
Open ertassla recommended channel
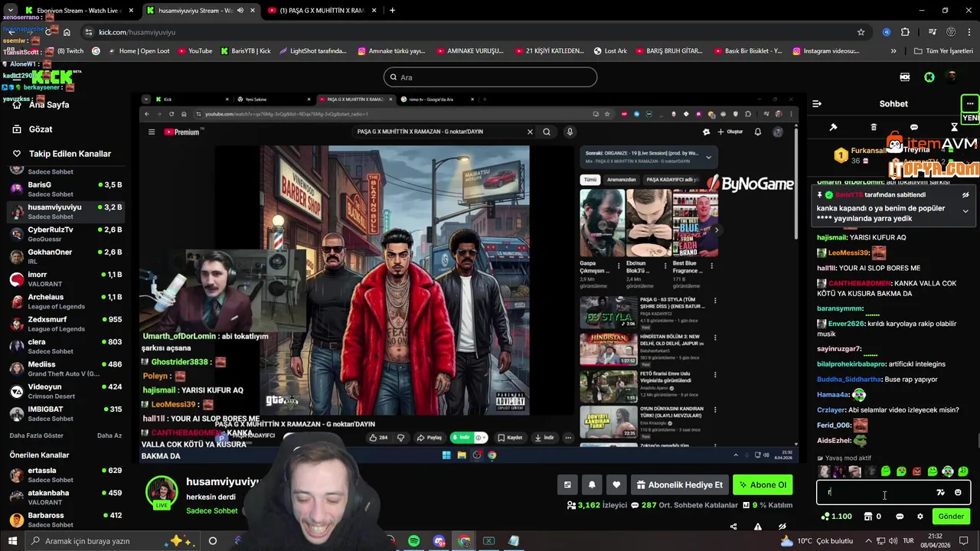click(x=65, y=474)
